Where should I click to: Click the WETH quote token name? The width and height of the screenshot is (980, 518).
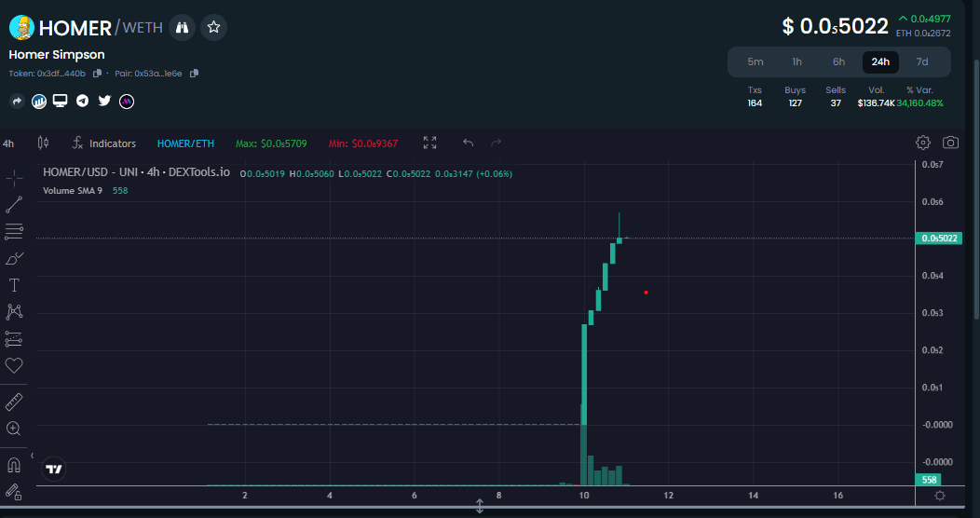(143, 28)
